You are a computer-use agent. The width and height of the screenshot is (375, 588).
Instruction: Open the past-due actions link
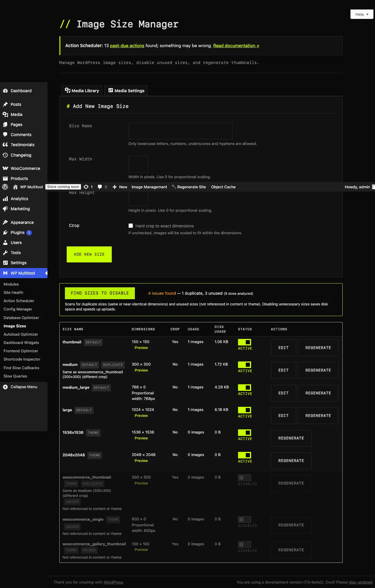[127, 46]
